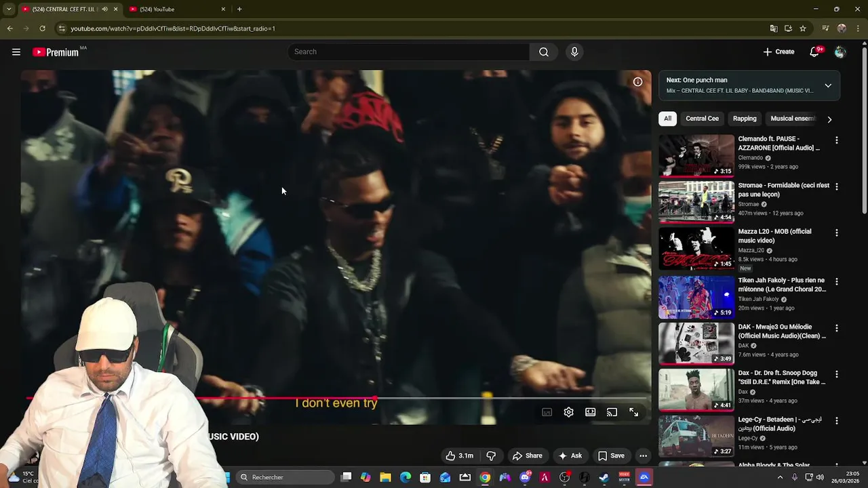View site information icon in address bar
Image resolution: width=868 pixels, height=488 pixels.
[x=62, y=28]
